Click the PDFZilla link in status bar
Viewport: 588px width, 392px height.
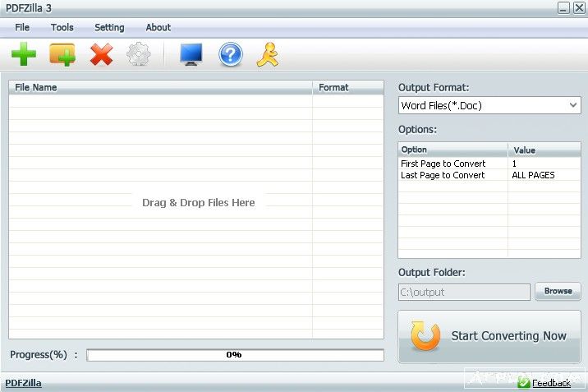click(x=23, y=383)
